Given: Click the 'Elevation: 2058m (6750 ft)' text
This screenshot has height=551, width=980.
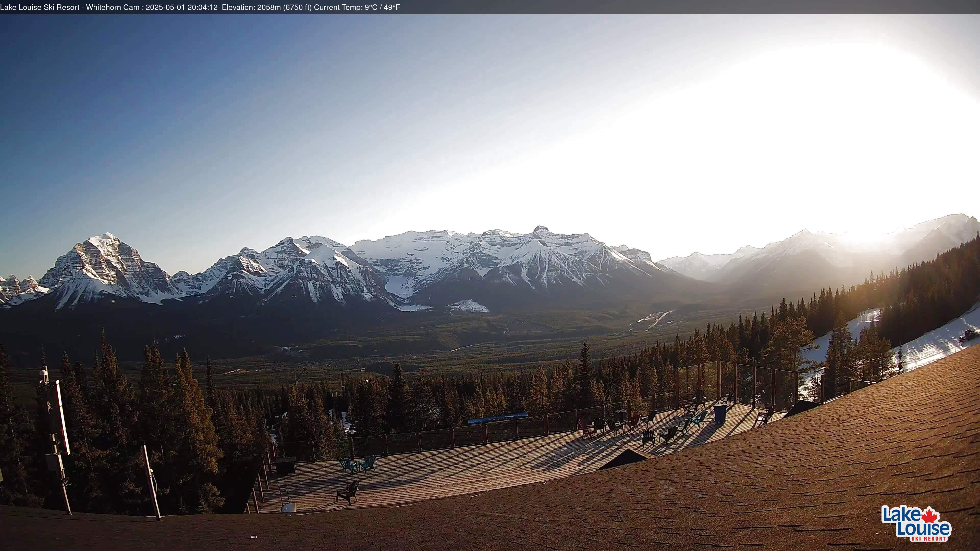Looking at the screenshot, I should pyautogui.click(x=267, y=7).
